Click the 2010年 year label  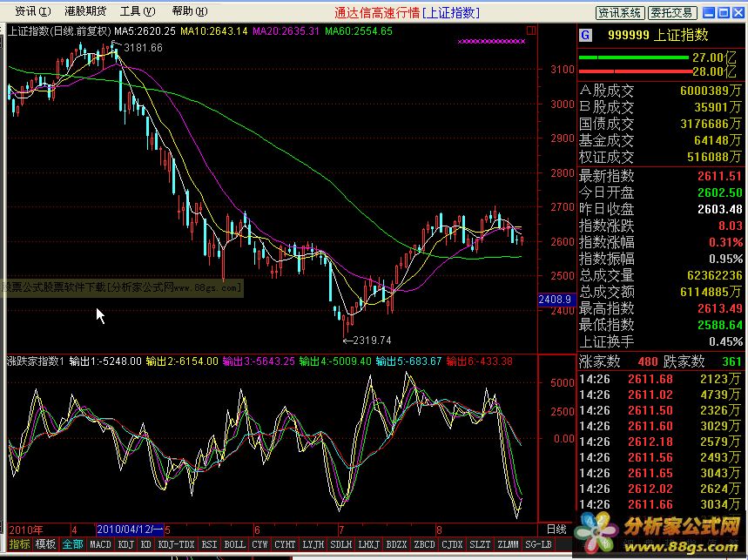tap(26, 530)
